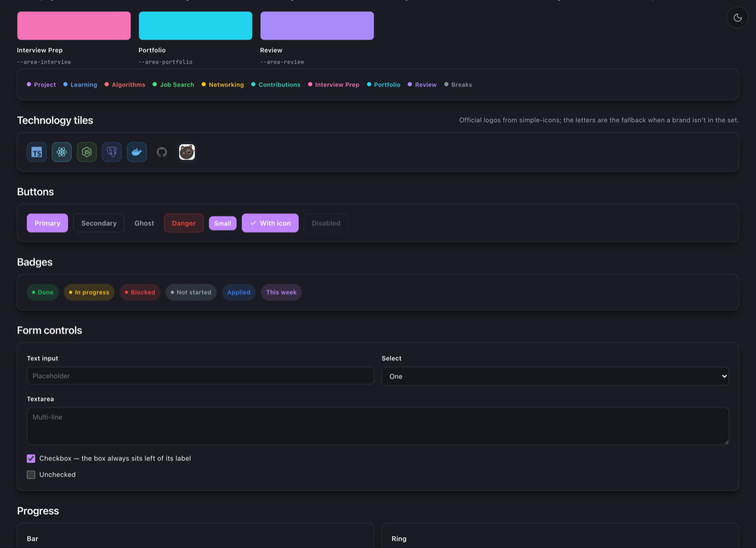The image size is (756, 548).
Task: Click the With icon button
Action: pos(270,223)
